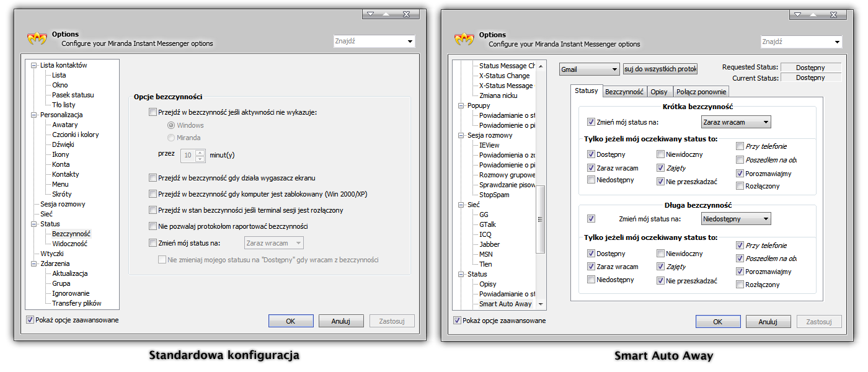Increase minutes with stepper up arrow
The width and height of the screenshot is (868, 372).
click(x=200, y=153)
